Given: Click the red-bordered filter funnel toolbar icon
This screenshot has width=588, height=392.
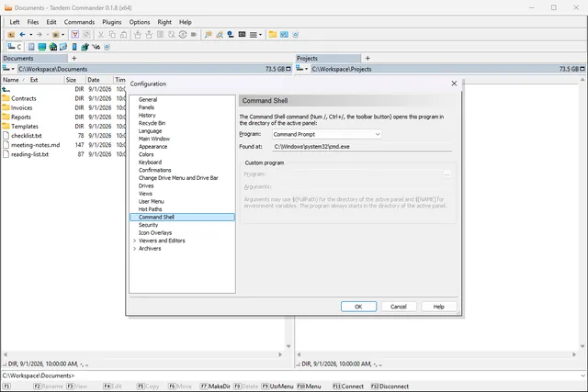Looking at the screenshot, I should [75, 35].
